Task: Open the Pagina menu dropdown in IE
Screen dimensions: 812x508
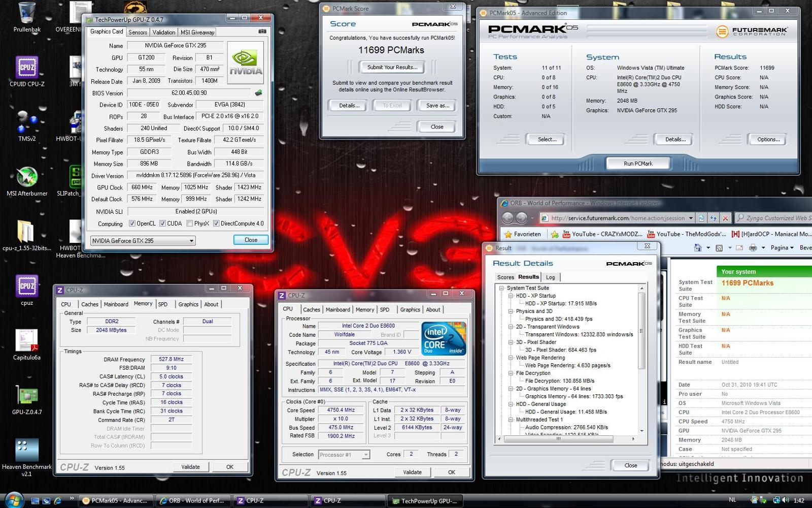Action: click(782, 248)
